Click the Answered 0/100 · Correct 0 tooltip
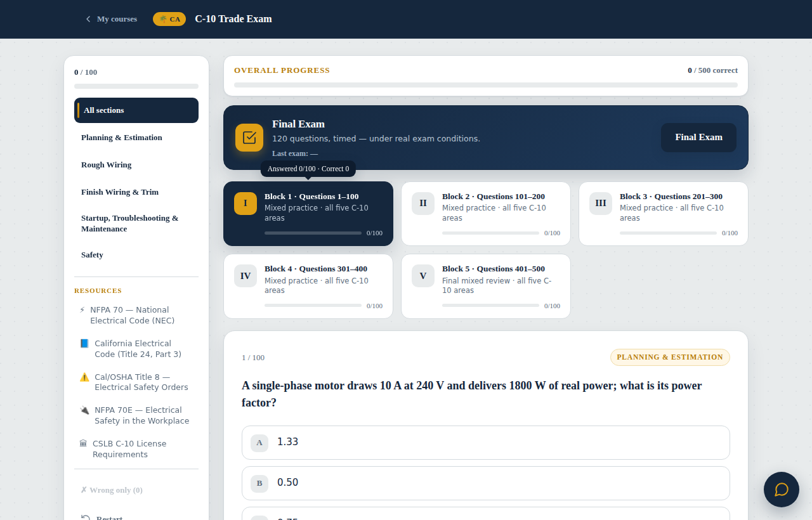812x520 pixels. pos(308,169)
